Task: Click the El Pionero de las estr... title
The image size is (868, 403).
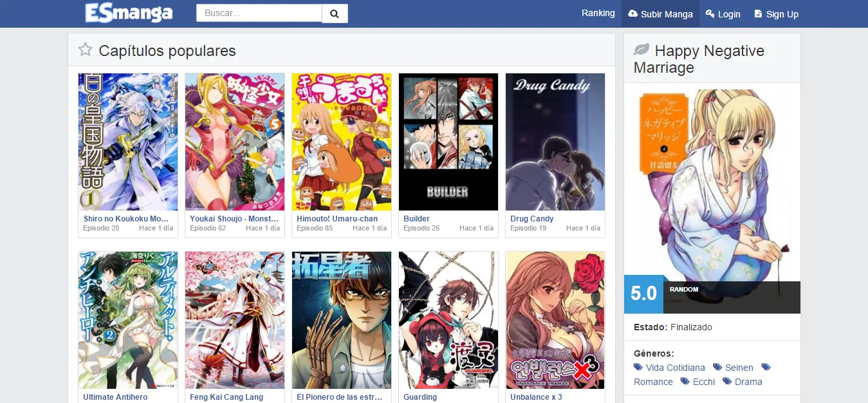Action: click(x=338, y=397)
